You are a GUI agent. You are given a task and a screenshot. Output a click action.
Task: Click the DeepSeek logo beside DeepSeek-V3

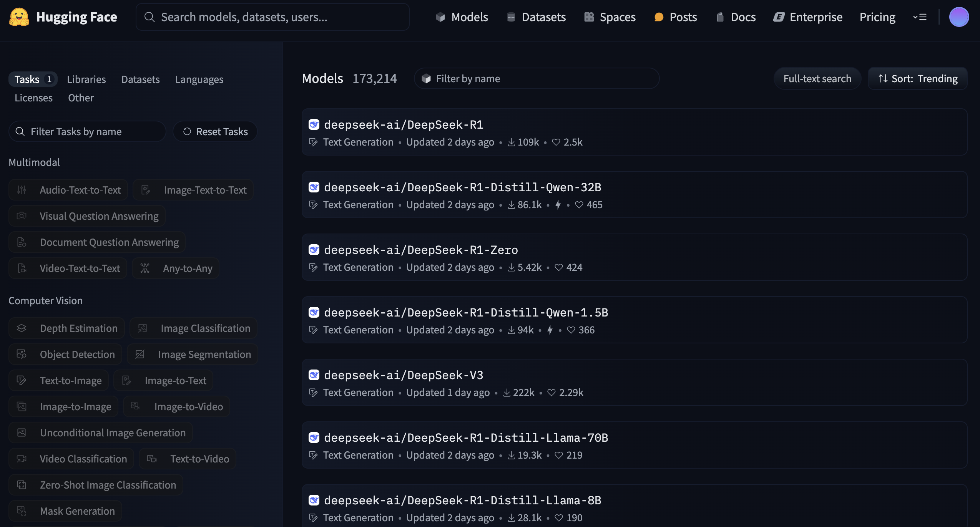314,375
